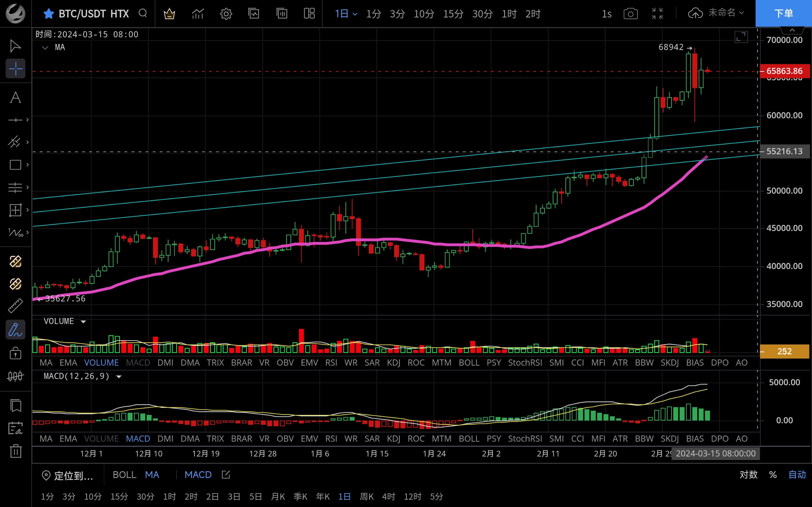This screenshot has height=507, width=812.
Task: Open the MACD(12,26,9) dropdown arrow
Action: (119, 377)
